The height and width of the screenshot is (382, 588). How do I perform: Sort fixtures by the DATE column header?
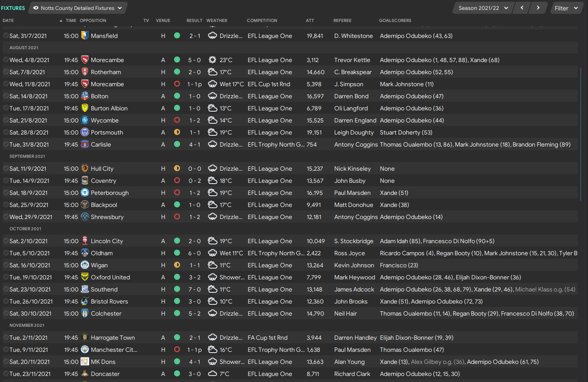coord(8,20)
